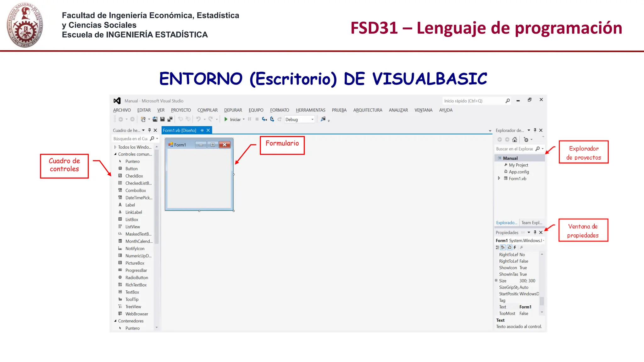Pin the Cuadro de herramientas panel
This screenshot has height=362, width=644.
point(150,130)
